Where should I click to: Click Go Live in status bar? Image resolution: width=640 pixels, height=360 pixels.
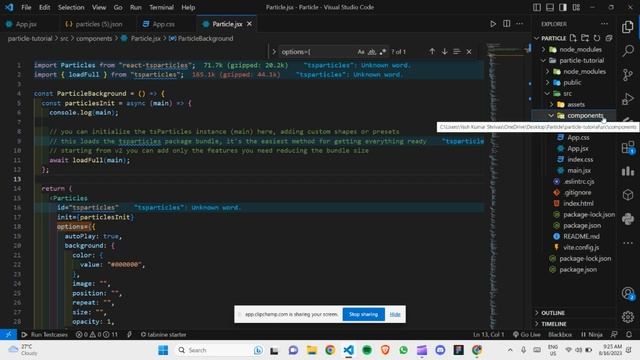tap(527, 334)
